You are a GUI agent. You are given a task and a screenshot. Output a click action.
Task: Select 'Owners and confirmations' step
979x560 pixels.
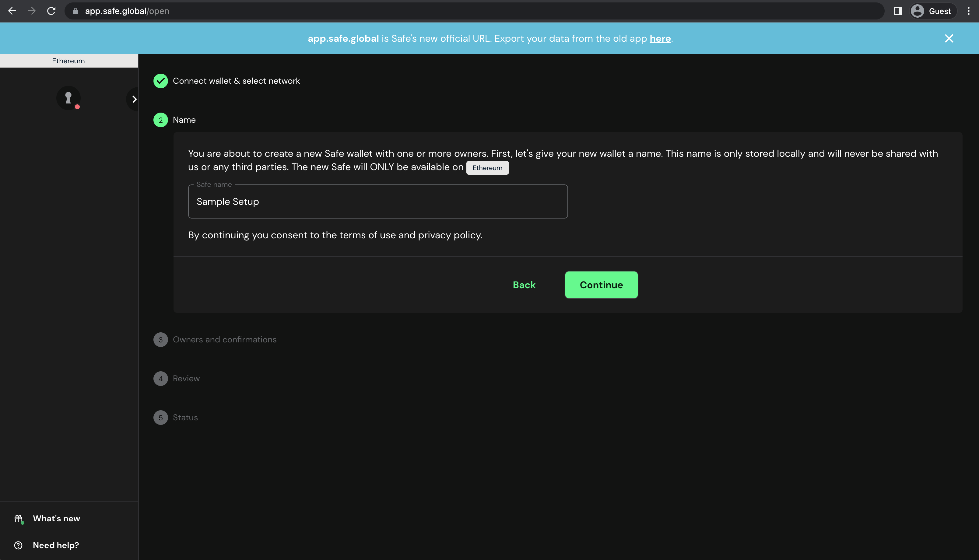(225, 340)
